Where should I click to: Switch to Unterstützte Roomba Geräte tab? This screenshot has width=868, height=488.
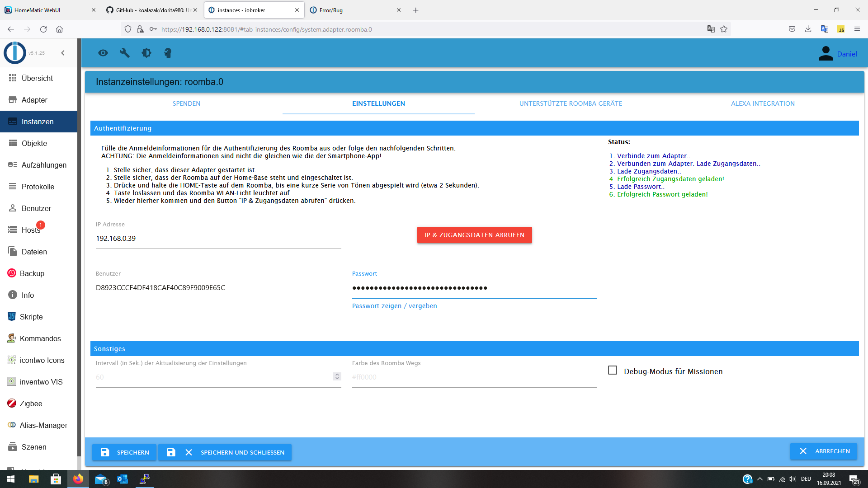tap(571, 103)
